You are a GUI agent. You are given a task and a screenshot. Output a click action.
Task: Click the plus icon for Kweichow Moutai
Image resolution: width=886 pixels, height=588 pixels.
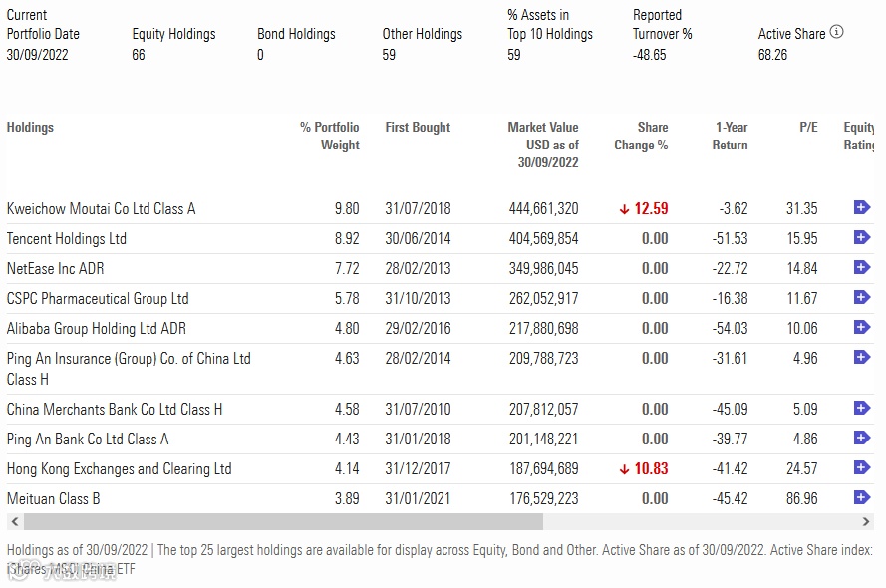(862, 207)
